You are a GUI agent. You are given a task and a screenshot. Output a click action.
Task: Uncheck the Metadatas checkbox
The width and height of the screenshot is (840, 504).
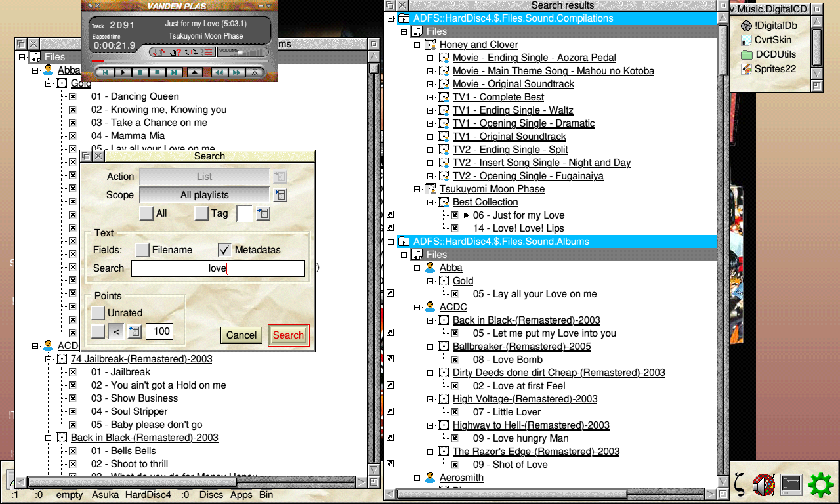point(225,250)
